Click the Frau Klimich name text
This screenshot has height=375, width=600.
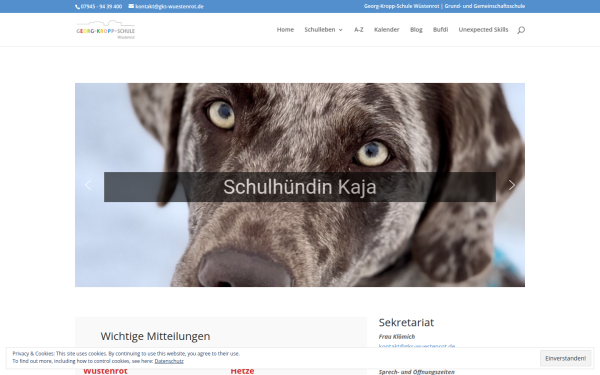pyautogui.click(x=397, y=336)
